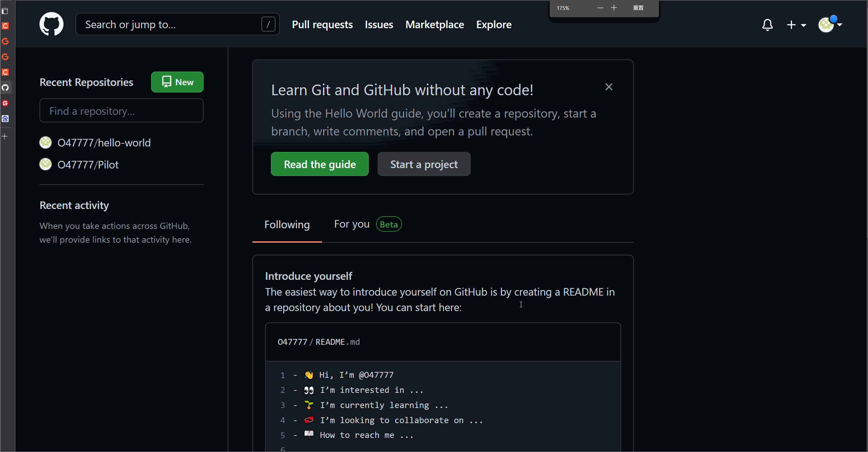Click the "Hi, I'm @O47777" line
Screen dimensions: 868x452
356,375
